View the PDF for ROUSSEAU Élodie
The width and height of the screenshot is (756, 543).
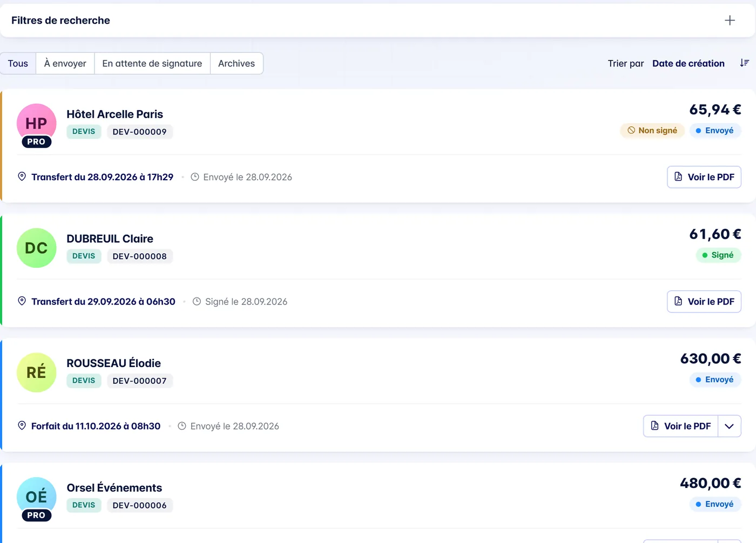point(680,426)
